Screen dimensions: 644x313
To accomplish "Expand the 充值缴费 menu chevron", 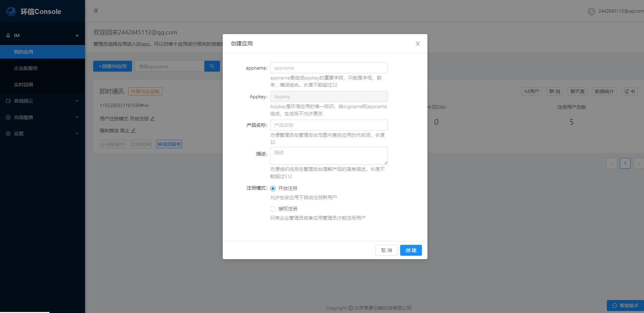I will 77,117.
